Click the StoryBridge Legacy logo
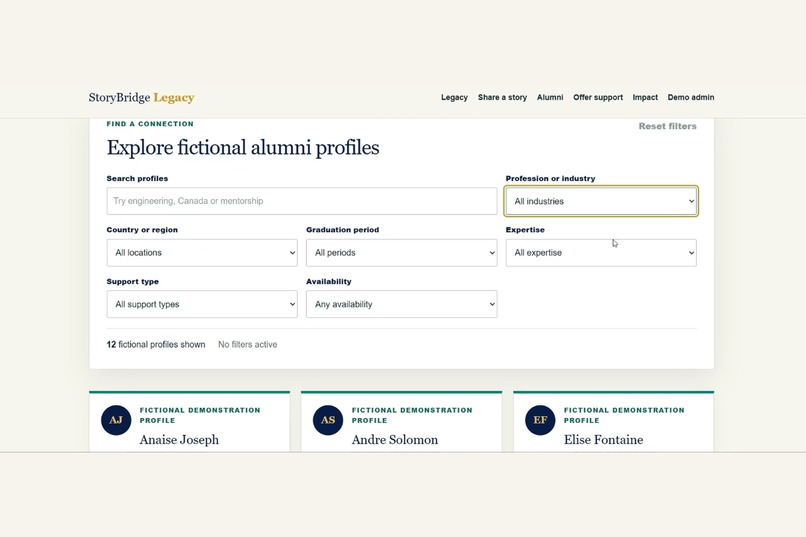The width and height of the screenshot is (806, 537). [x=141, y=98]
